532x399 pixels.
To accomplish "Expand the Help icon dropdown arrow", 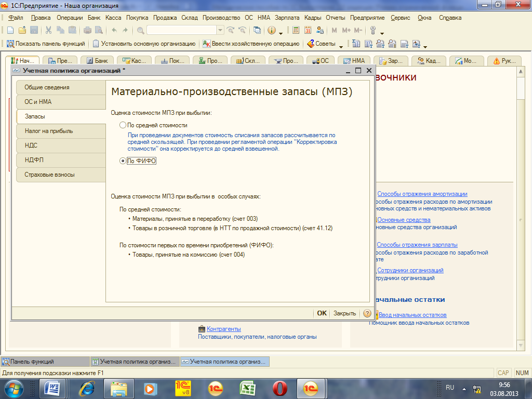I will click(x=281, y=33).
